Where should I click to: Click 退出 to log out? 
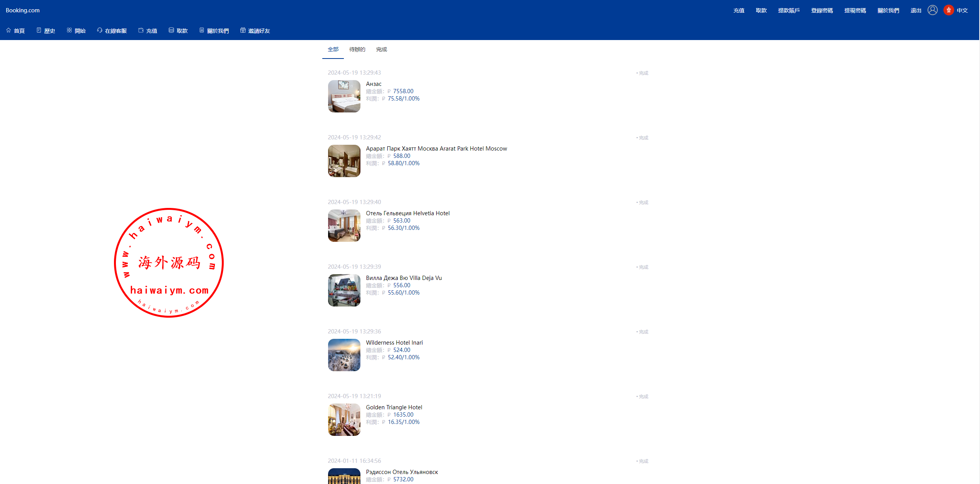(x=916, y=10)
